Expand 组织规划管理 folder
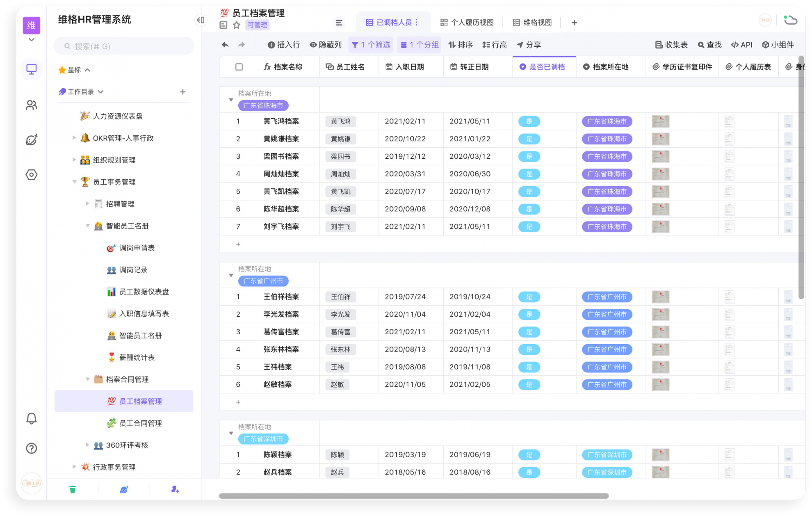812x516 pixels. point(74,160)
